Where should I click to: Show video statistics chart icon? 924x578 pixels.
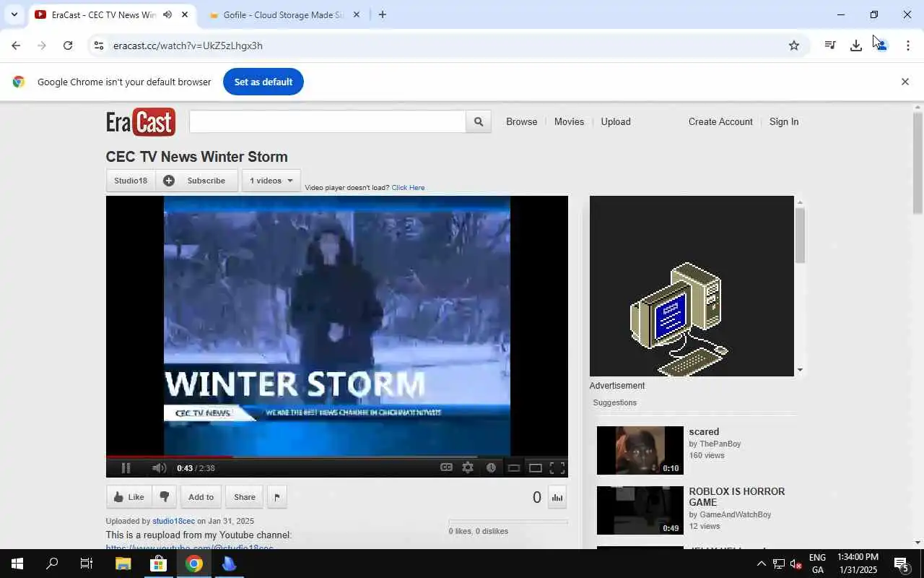tap(557, 497)
